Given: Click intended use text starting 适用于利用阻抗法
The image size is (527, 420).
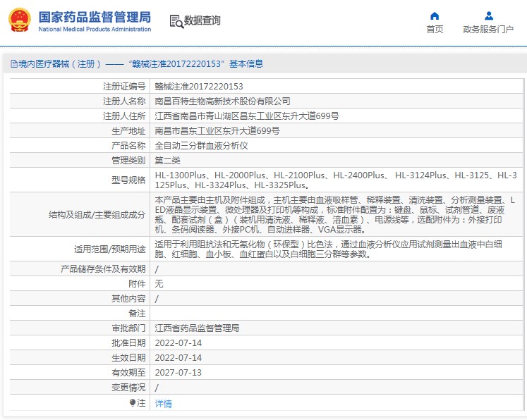Looking at the screenshot, I should (x=328, y=249).
